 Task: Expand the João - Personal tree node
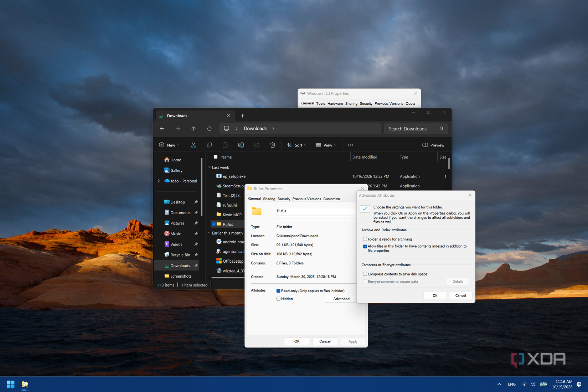click(159, 181)
